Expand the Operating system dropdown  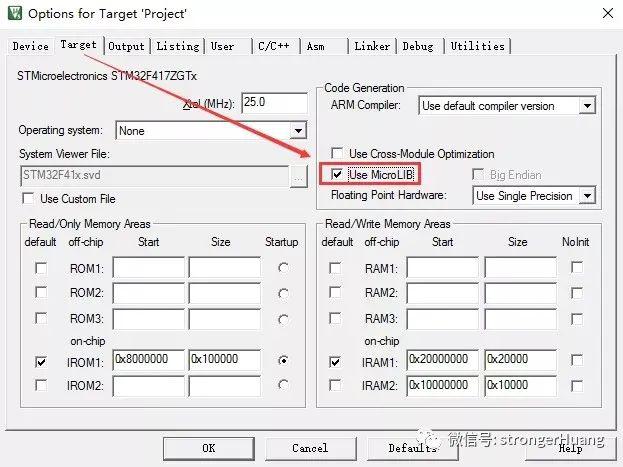298,130
